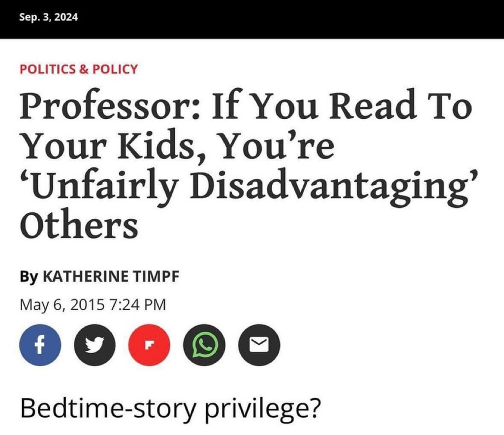Share the article on Twitter
Viewport: 504px width, 435px height.
[94, 346]
